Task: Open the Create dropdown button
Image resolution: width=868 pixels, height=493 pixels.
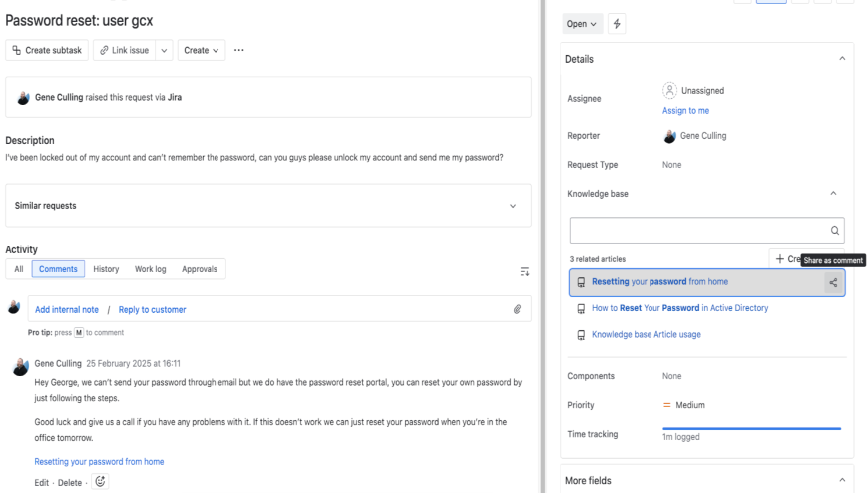Action: pyautogui.click(x=202, y=50)
